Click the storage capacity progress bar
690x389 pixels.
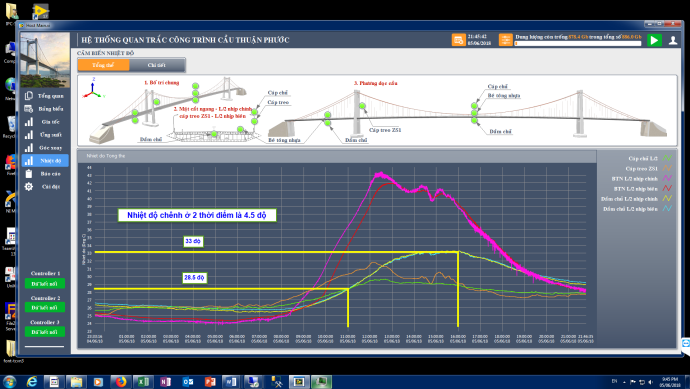(578, 44)
